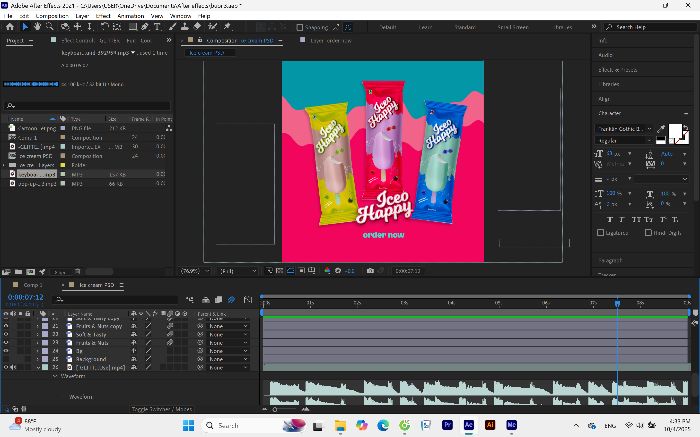The height and width of the screenshot is (437, 700).
Task: Check the Ligatures checkbox
Action: coord(600,233)
